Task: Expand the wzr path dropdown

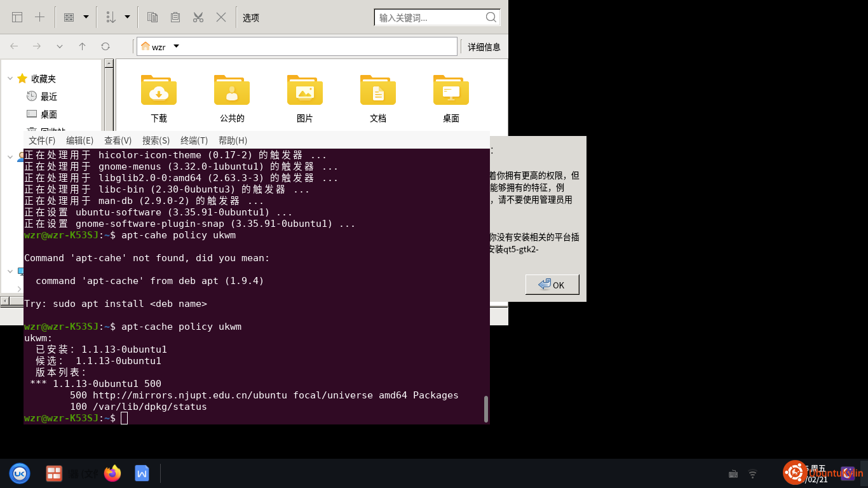Action: 177,46
